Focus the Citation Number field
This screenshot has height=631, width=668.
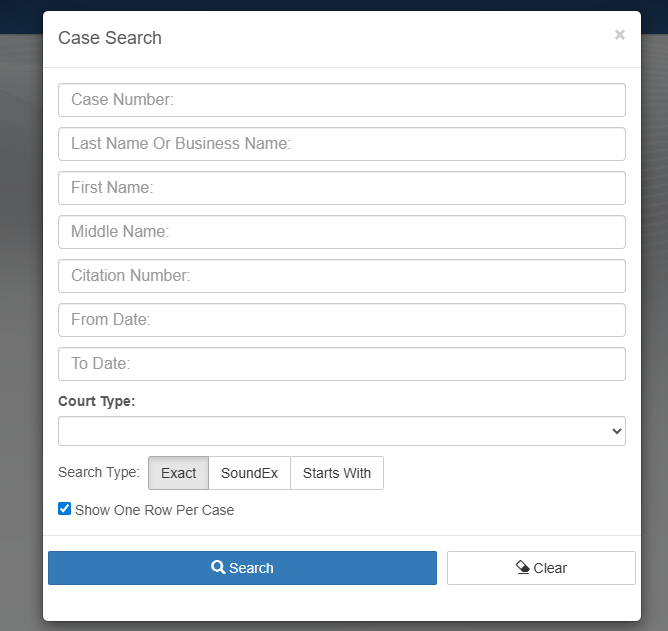[x=341, y=276]
